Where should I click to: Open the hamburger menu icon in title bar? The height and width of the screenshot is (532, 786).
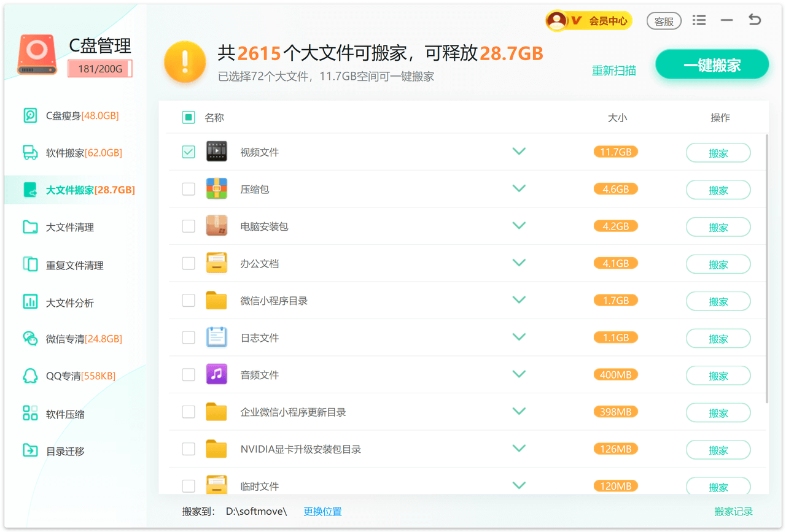[699, 20]
